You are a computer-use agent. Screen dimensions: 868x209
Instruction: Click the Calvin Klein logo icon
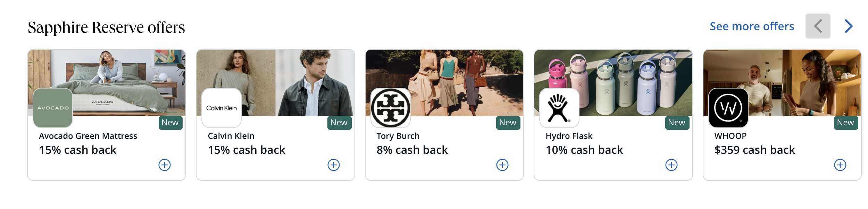click(222, 108)
